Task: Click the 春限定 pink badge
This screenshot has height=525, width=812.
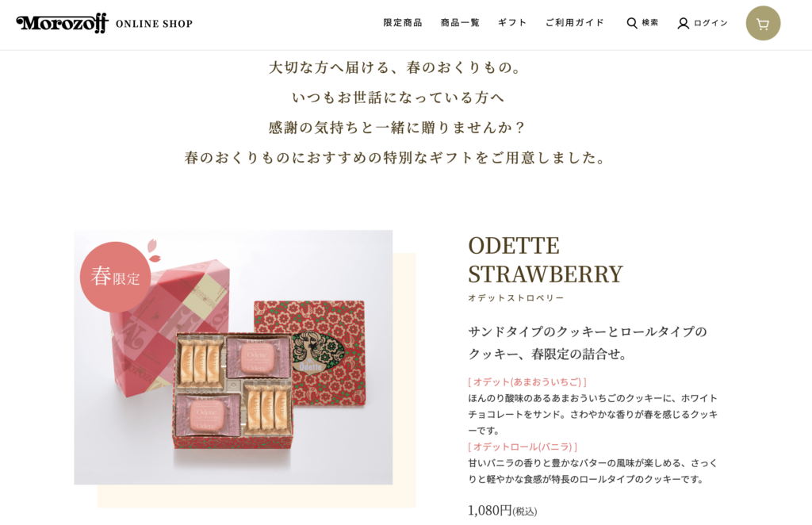Action: 116,277
